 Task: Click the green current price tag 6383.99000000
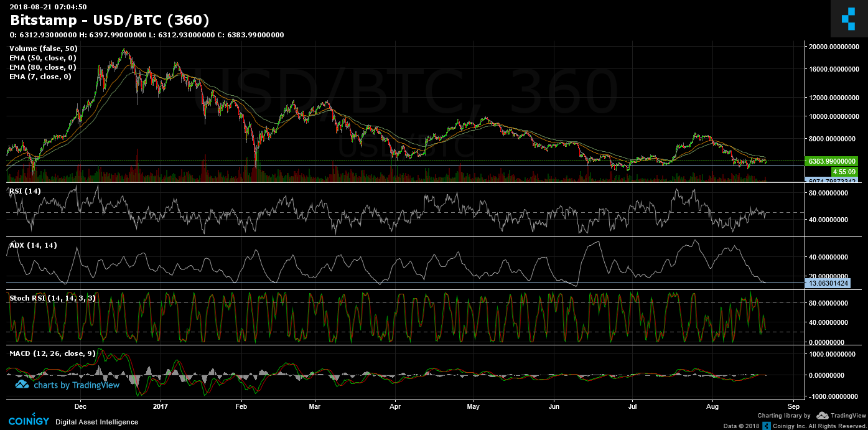click(x=831, y=161)
